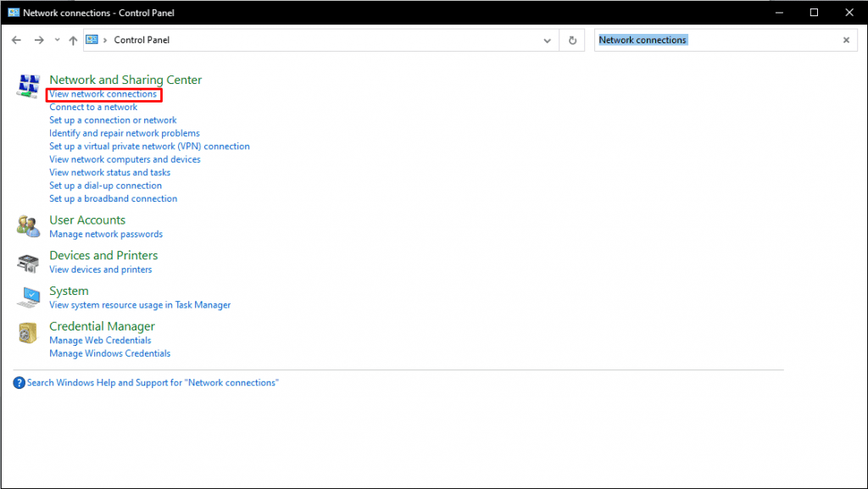The height and width of the screenshot is (489, 868).
Task: Open Devices and Printers heading
Action: [103, 256]
